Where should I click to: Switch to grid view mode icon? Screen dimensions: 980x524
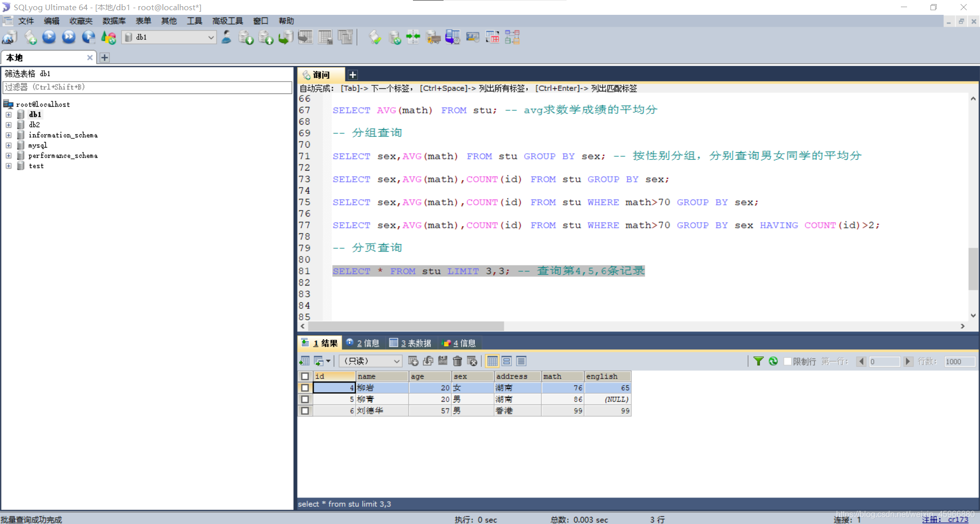tap(492, 361)
